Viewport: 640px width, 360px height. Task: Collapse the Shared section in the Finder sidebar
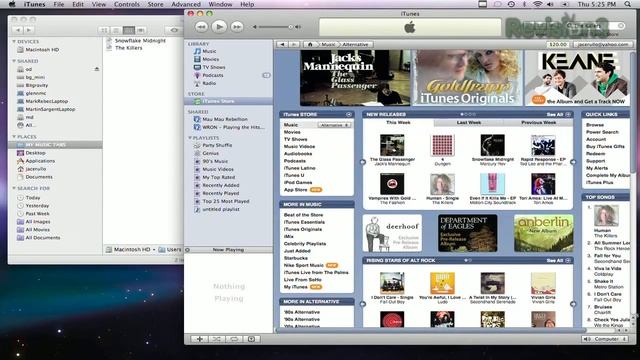coord(14,61)
